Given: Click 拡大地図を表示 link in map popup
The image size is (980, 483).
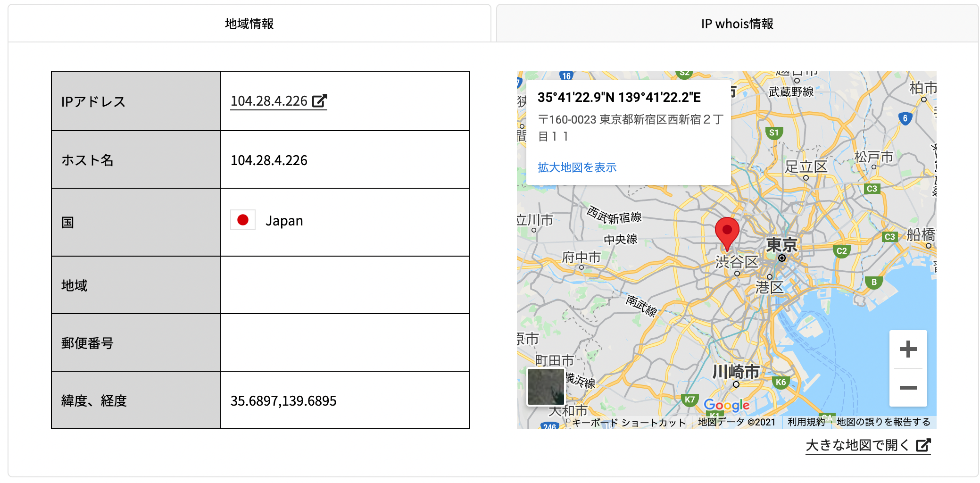Looking at the screenshot, I should 577,167.
